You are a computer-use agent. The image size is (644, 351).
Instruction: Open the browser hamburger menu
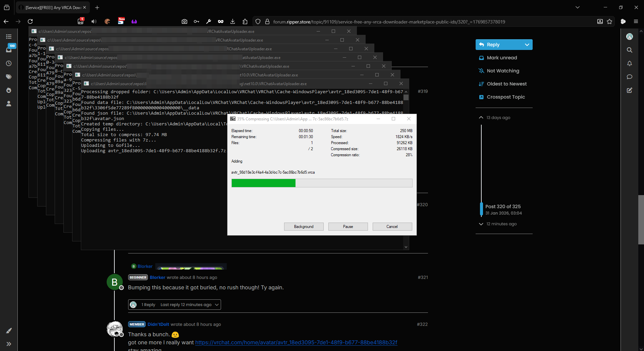pyautogui.click(x=636, y=21)
